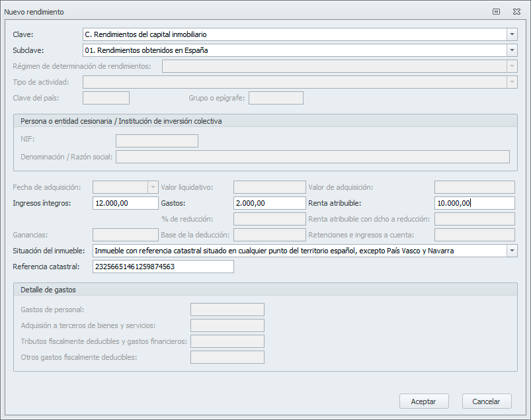Click the Referencia catastral text field

163,267
